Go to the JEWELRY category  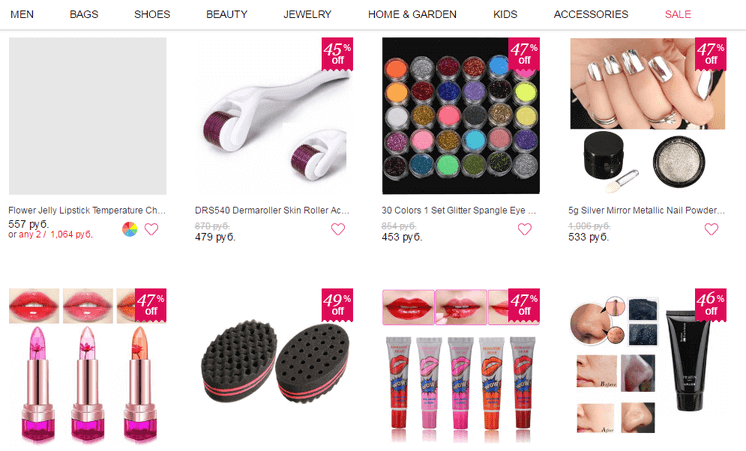point(307,14)
